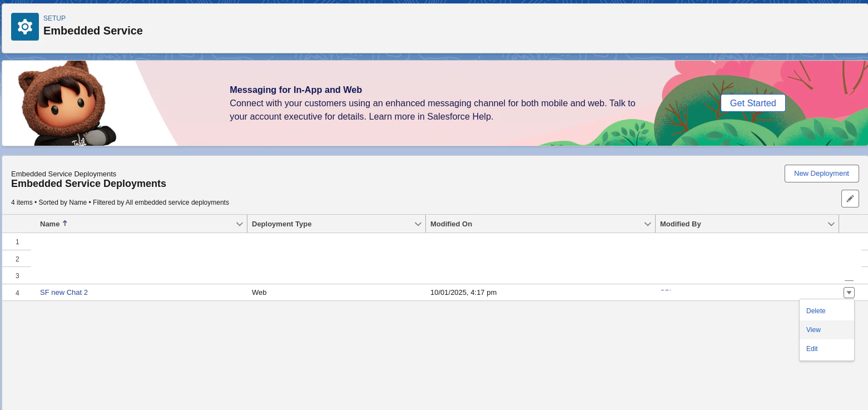Open the Modified By column dropdown
The width and height of the screenshot is (868, 410).
click(x=832, y=224)
